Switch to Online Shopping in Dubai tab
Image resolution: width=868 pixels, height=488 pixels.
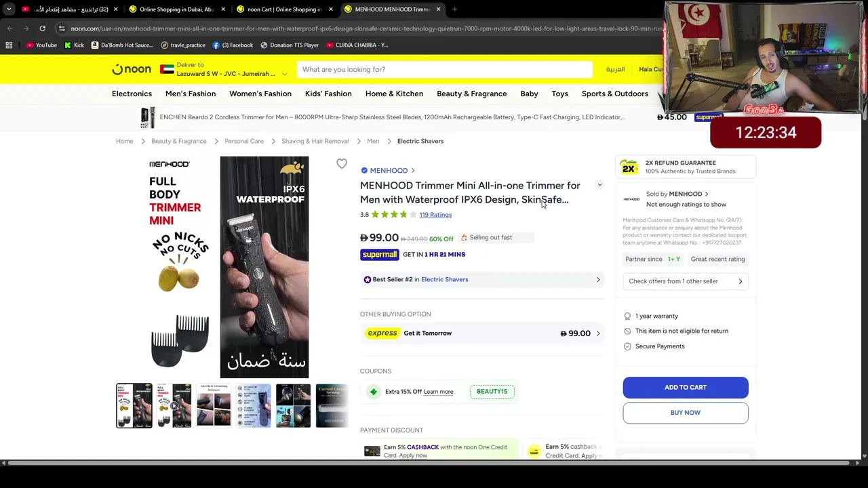coord(177,9)
